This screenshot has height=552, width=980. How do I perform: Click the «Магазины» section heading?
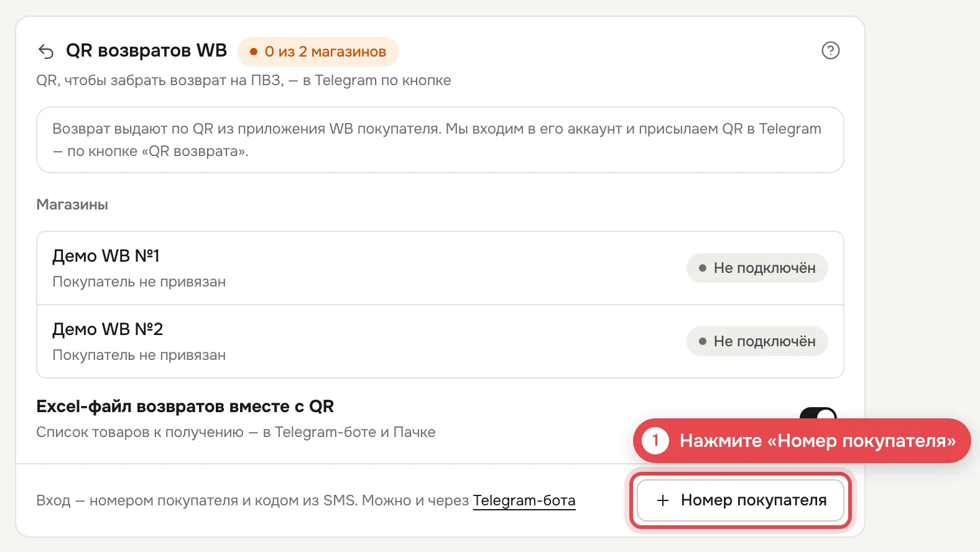coord(72,205)
